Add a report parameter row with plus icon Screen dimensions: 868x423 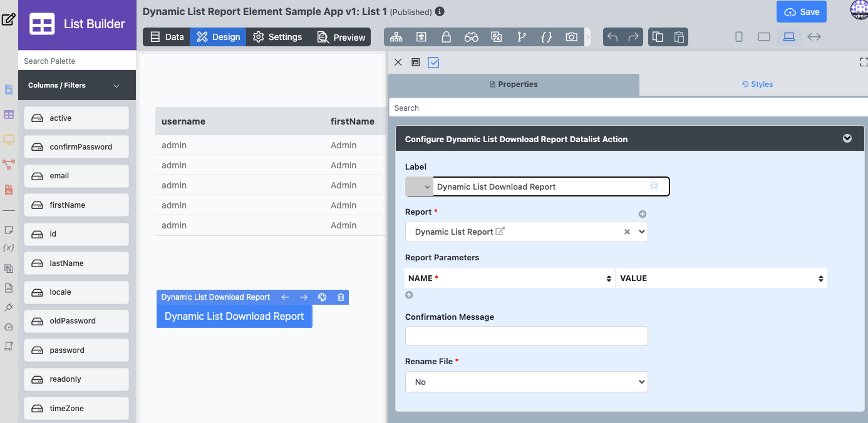coord(409,295)
